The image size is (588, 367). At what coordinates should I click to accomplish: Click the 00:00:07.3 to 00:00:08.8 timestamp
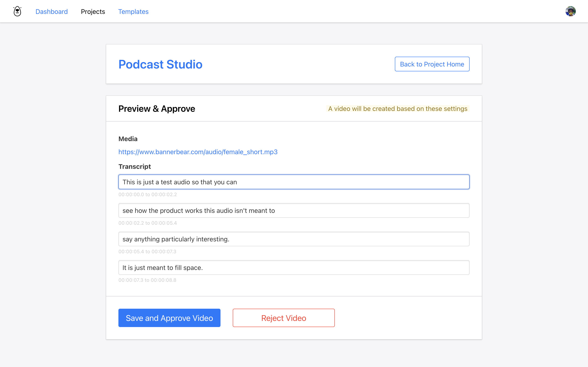click(x=147, y=280)
